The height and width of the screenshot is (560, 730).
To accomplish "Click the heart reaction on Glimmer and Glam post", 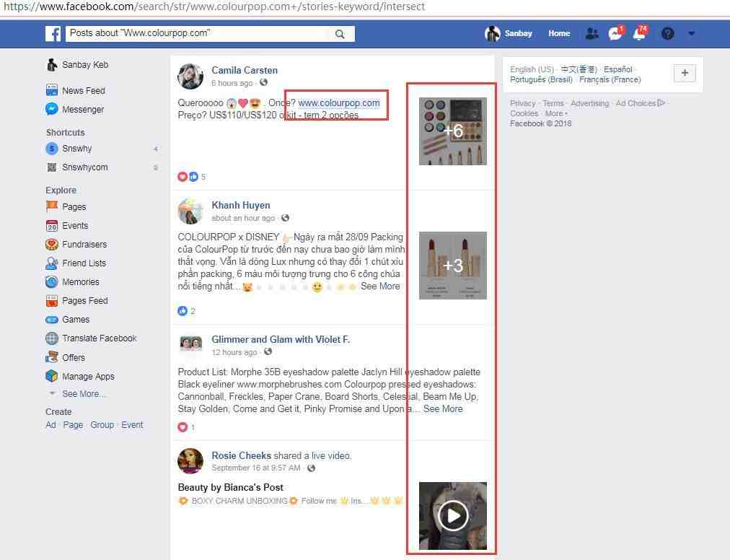I will click(182, 426).
